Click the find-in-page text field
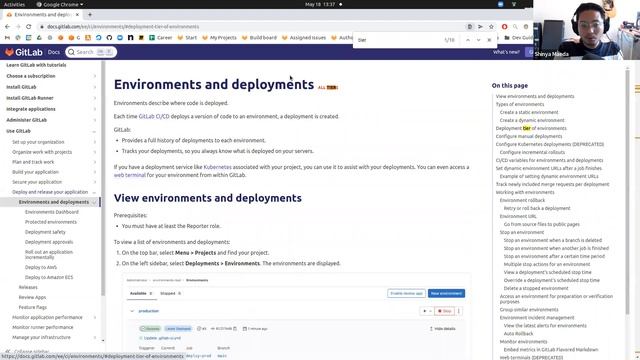640x360 pixels. [x=398, y=40]
